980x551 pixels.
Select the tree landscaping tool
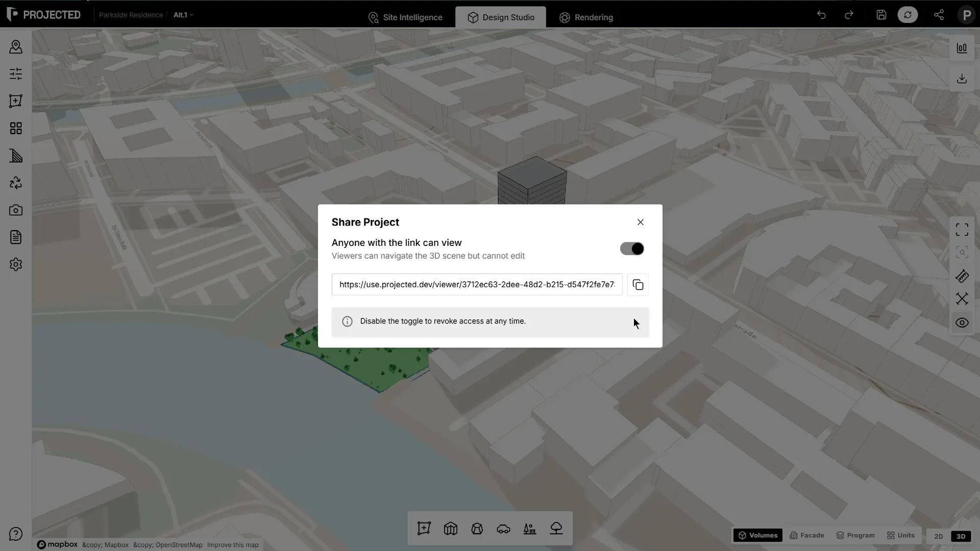pos(556,529)
